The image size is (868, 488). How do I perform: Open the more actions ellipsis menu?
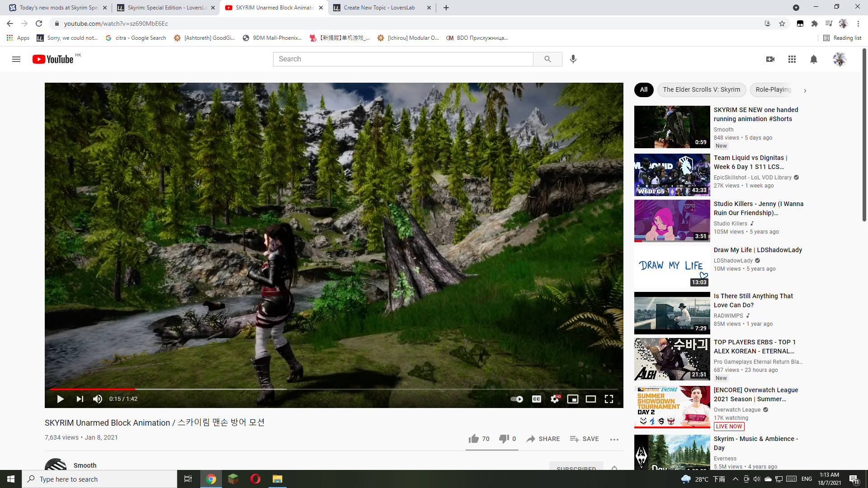[614, 439]
